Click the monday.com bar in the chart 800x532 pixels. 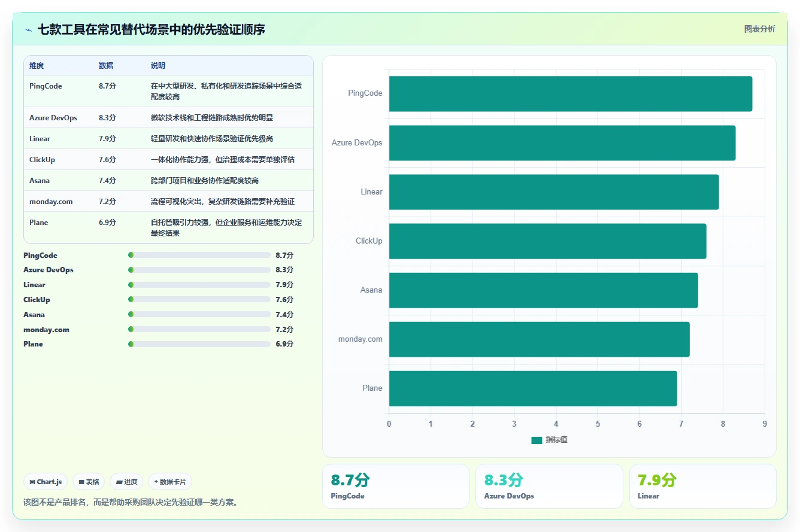click(x=539, y=339)
